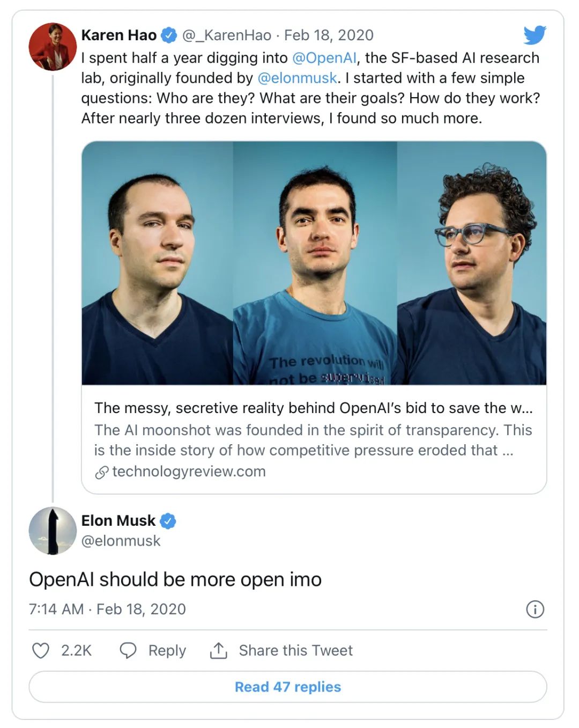Viewport: 579px width, 728px height.
Task: Click the link chain icon
Action: tap(101, 472)
